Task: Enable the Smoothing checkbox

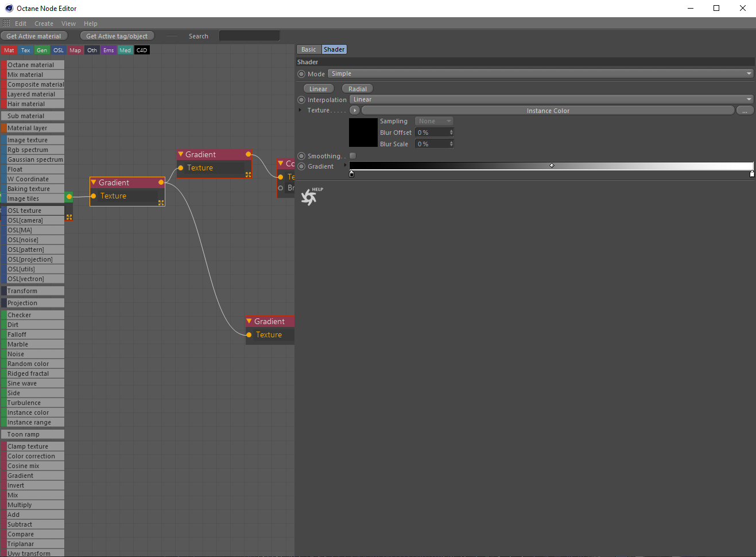Action: (x=352, y=156)
